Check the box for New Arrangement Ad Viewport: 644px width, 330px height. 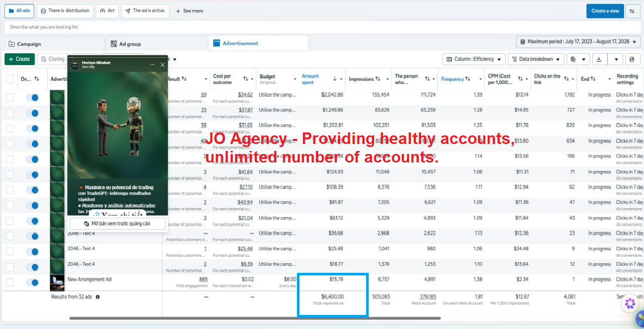pyautogui.click(x=10, y=282)
